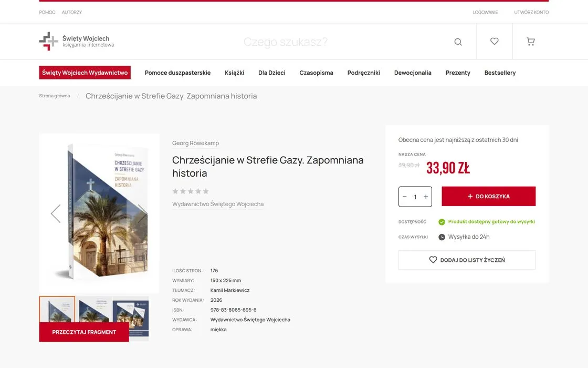588x368 pixels.
Task: Open Dla Dzieci menu
Action: [272, 73]
